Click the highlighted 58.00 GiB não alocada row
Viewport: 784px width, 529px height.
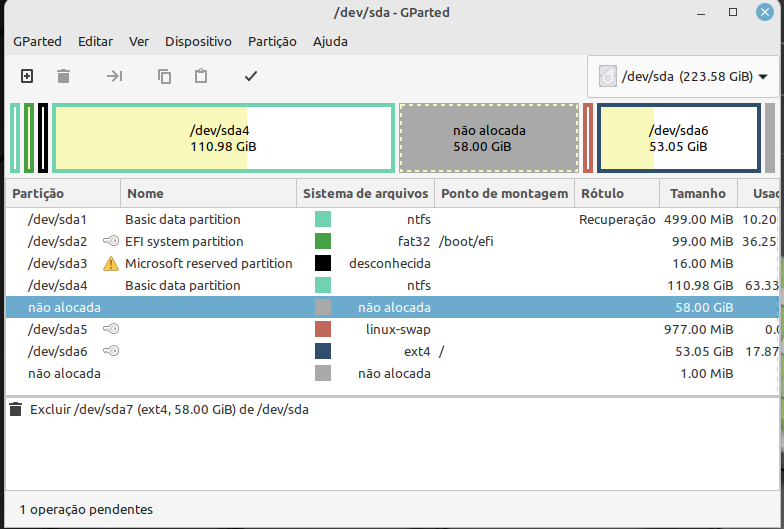tap(392, 308)
